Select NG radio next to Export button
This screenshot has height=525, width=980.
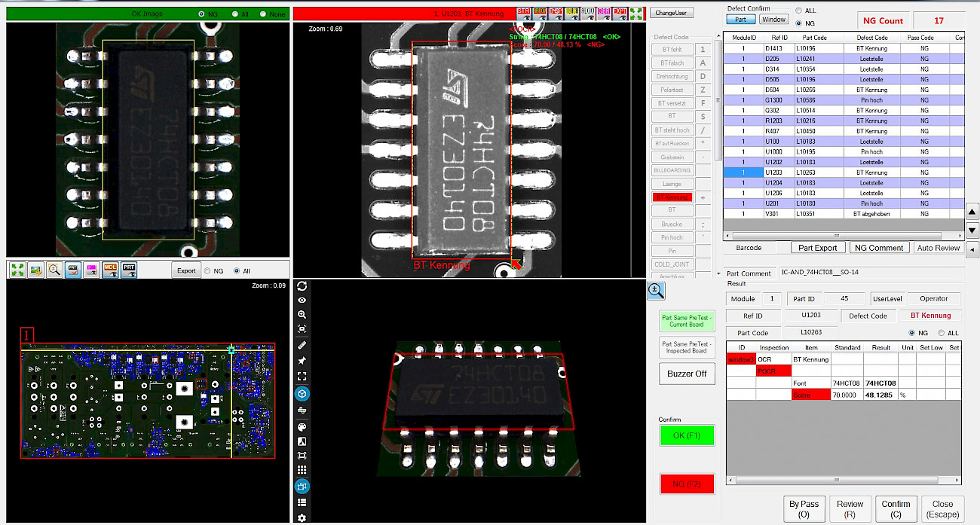(207, 270)
